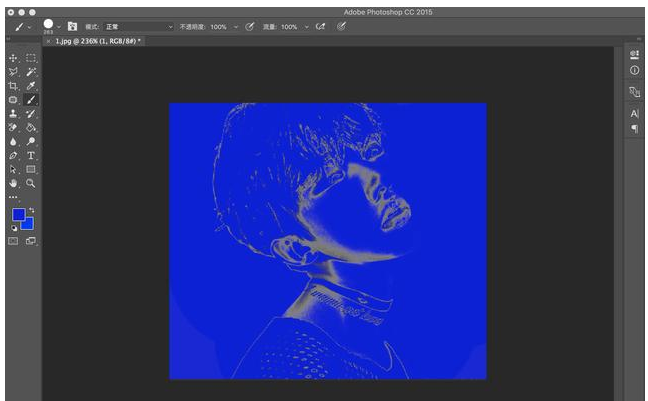This screenshot has width=648, height=401.
Task: Reset to default black and white colors
Action: [x=14, y=228]
